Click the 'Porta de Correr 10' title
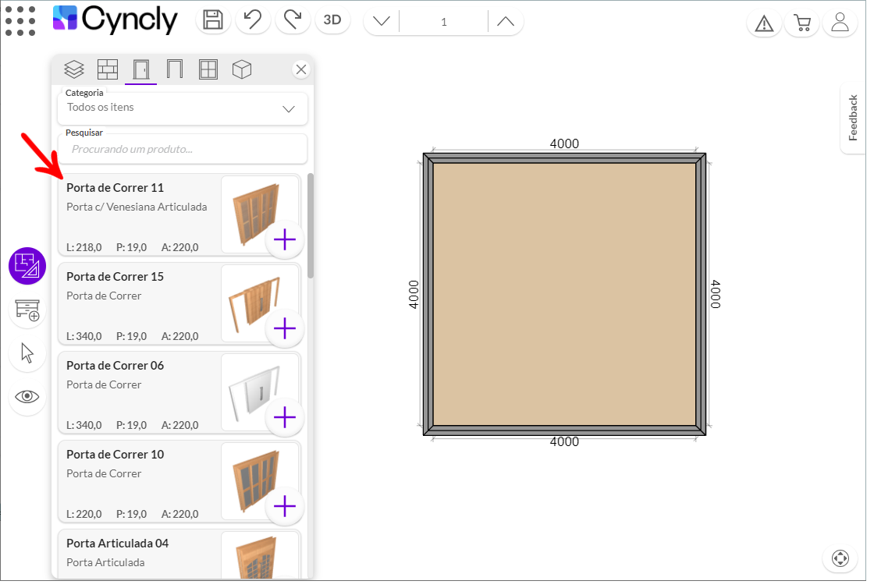This screenshot has width=874, height=588. (115, 455)
